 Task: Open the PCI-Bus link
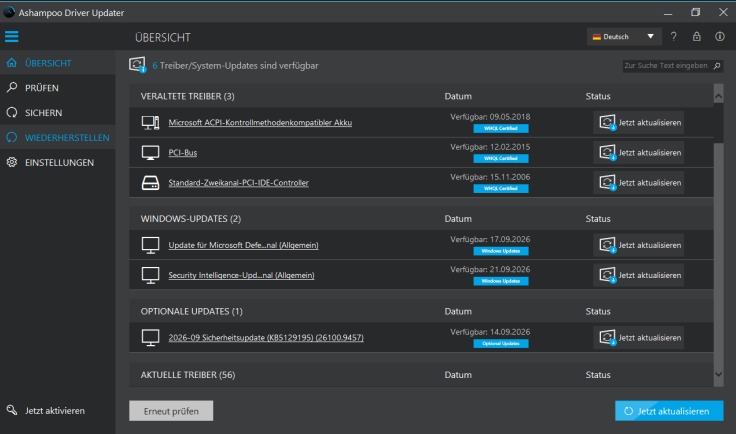[x=183, y=152]
